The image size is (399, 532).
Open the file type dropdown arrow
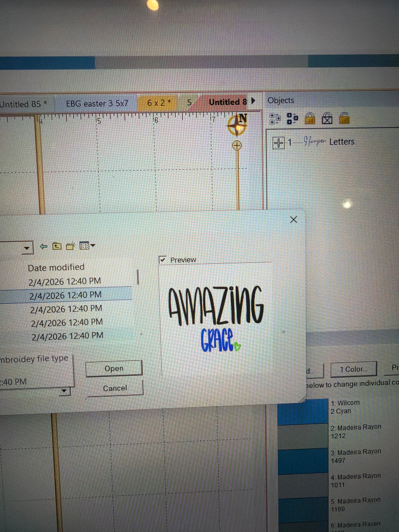64,391
